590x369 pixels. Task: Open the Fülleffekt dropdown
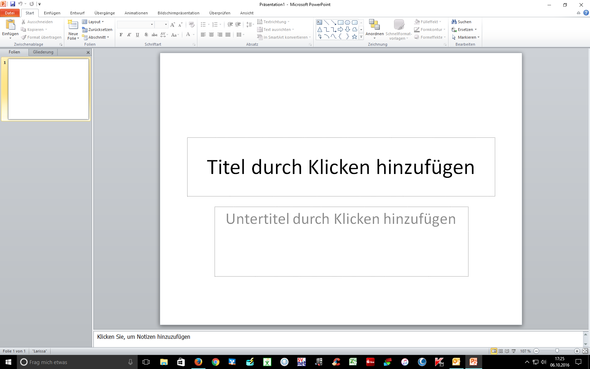(428, 22)
